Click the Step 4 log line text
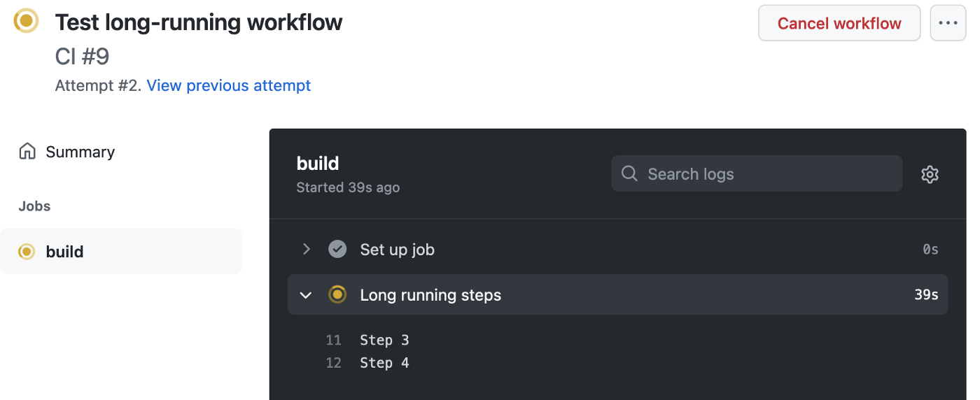Viewport: 980px width, 400px height. coord(384,363)
